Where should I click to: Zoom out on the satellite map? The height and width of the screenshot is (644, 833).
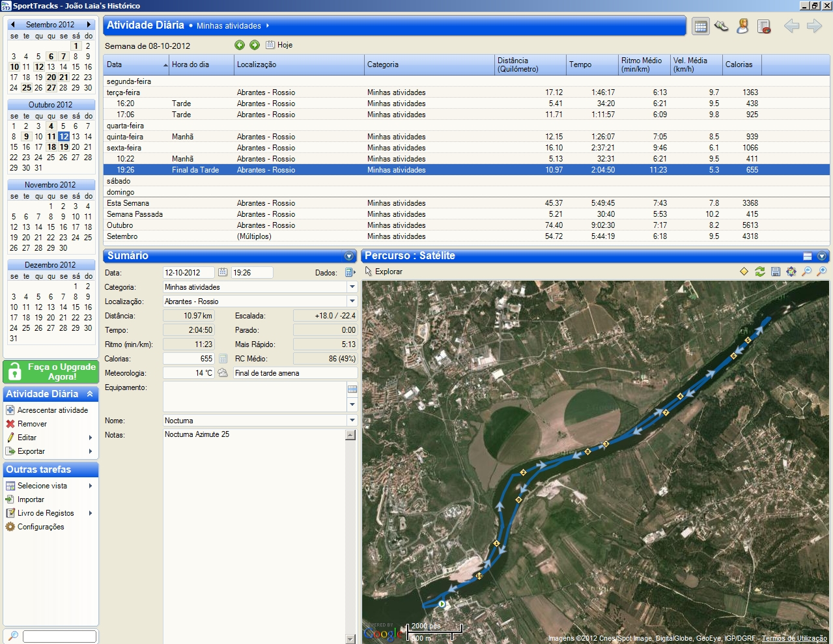click(x=806, y=272)
